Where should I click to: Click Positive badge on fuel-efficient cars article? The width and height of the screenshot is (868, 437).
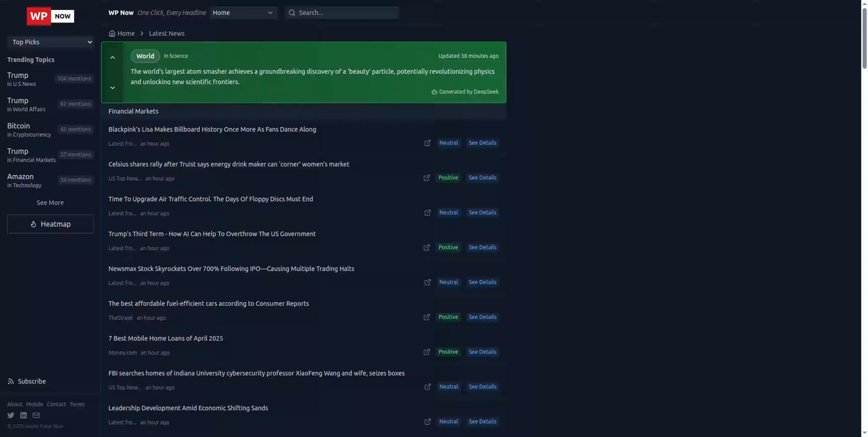(x=448, y=317)
